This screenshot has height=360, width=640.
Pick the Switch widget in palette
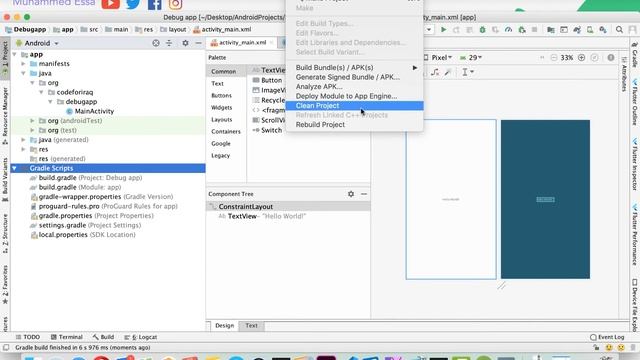pyautogui.click(x=267, y=130)
